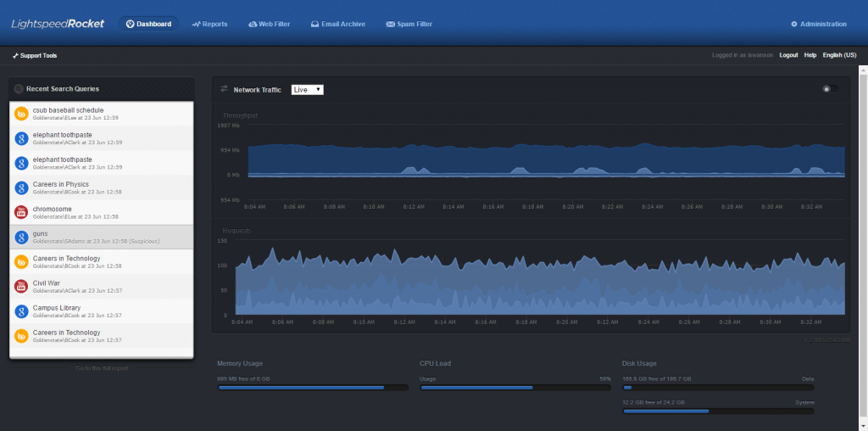The width and height of the screenshot is (868, 431).
Task: Click the Data disk usage bar
Action: (x=718, y=388)
